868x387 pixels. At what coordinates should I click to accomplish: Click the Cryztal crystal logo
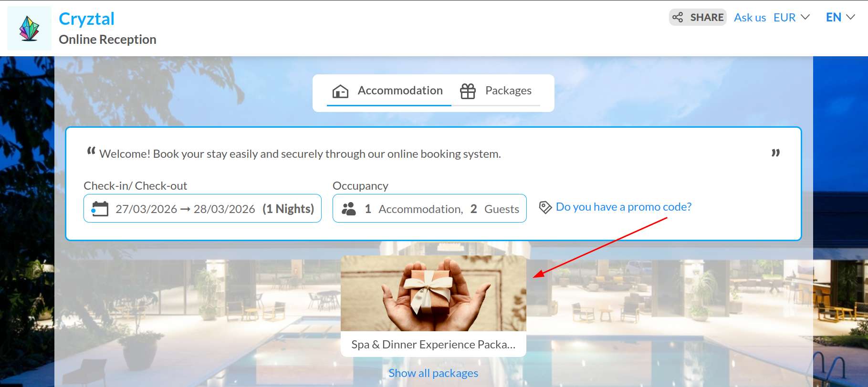pyautogui.click(x=29, y=28)
